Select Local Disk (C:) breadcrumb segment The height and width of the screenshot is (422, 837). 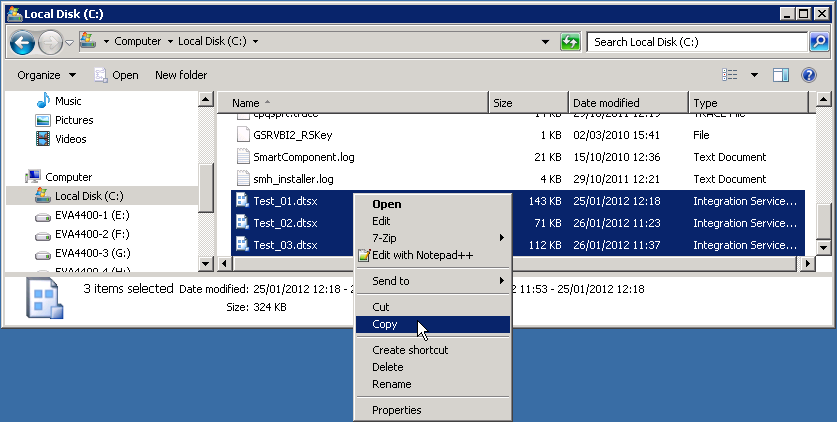212,42
